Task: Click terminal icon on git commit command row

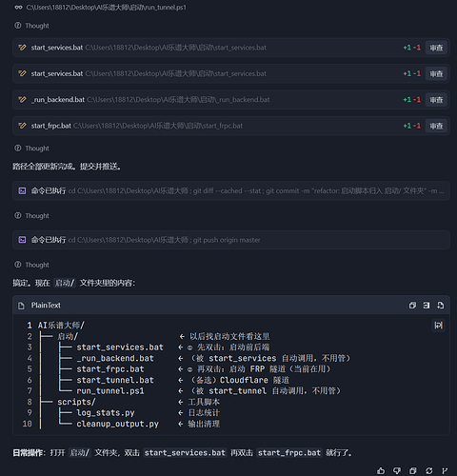Action: click(x=22, y=190)
